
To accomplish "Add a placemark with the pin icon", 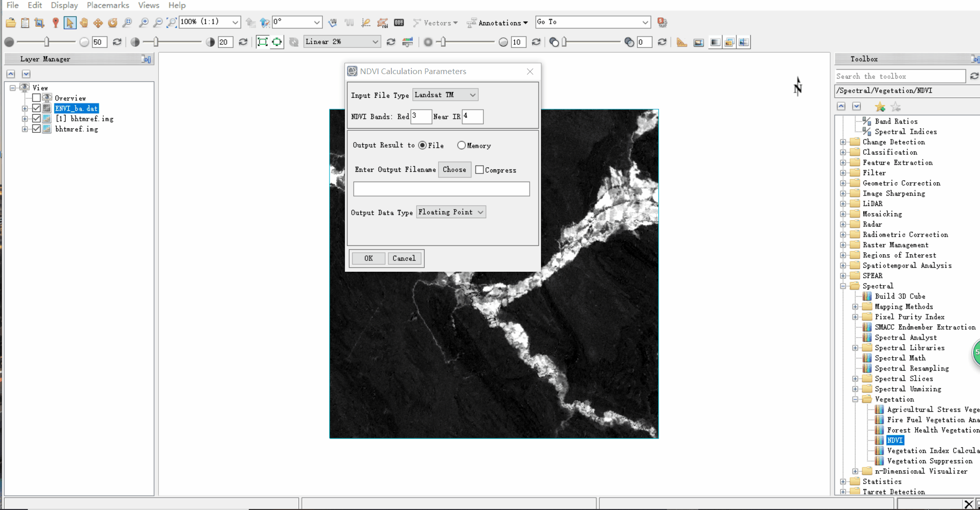I will coord(56,23).
